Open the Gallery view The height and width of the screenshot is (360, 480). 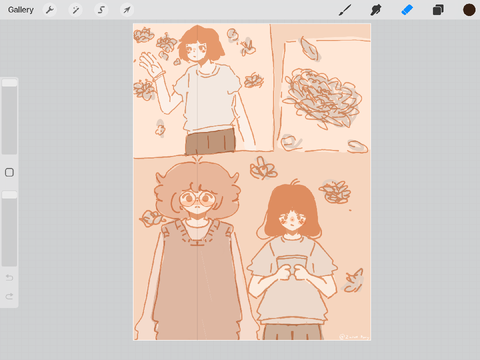pos(21,10)
